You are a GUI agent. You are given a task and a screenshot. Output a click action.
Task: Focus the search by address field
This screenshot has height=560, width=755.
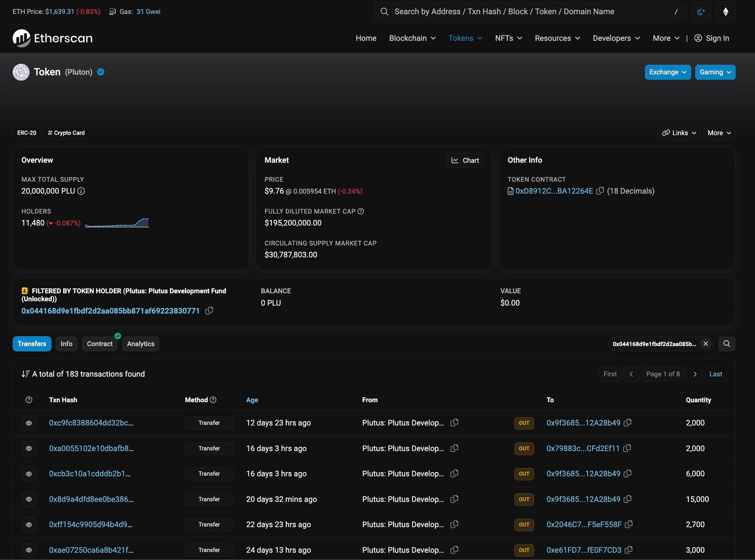[530, 12]
